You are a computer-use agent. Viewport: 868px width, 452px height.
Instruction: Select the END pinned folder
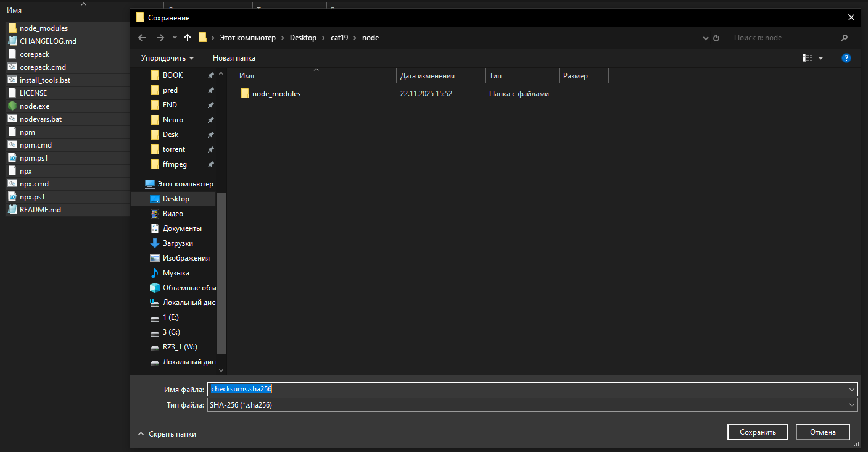[x=170, y=105]
